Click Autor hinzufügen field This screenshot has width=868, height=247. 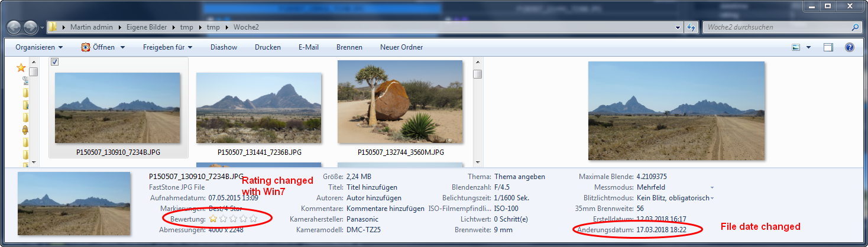[374, 198]
